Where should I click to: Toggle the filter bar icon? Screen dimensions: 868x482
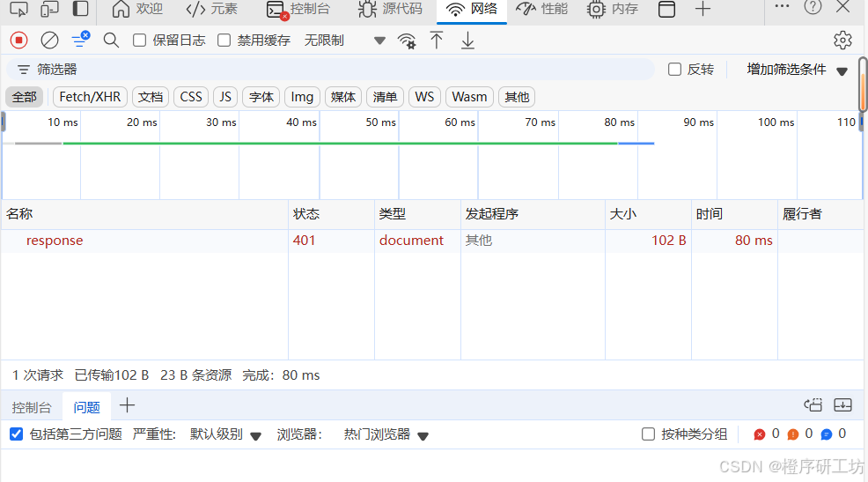click(81, 40)
